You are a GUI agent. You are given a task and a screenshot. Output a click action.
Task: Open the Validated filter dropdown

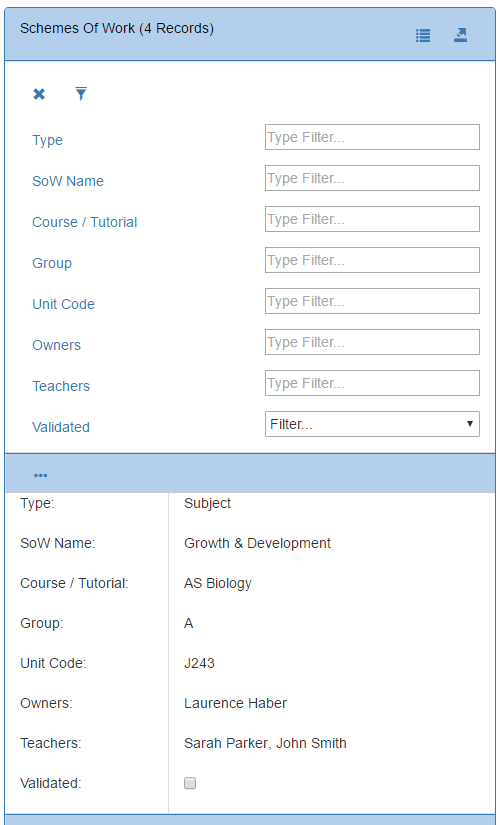point(372,424)
